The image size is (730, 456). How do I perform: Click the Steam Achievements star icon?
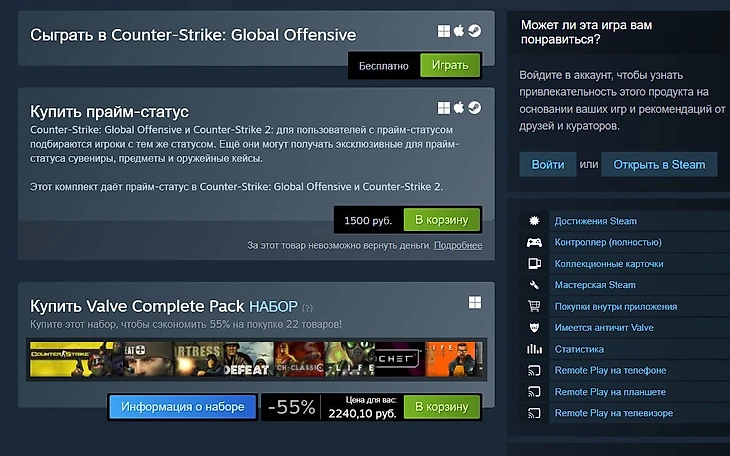click(x=534, y=221)
